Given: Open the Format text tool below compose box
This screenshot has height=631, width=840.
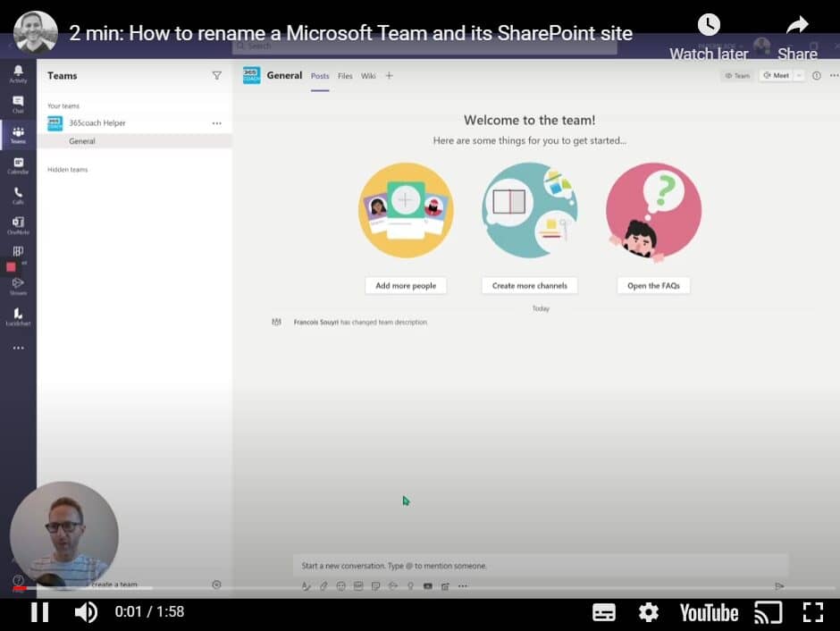Looking at the screenshot, I should [x=306, y=586].
